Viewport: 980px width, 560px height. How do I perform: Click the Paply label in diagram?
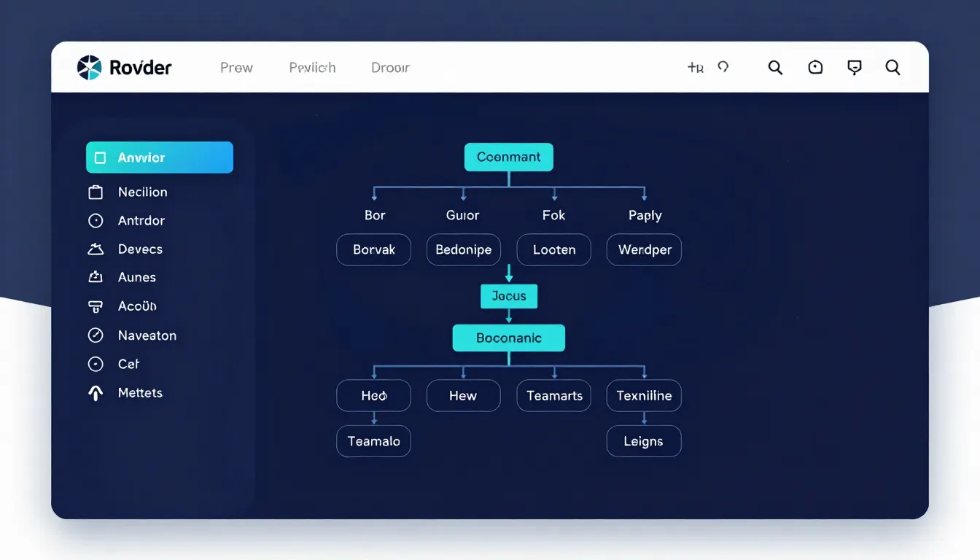[645, 216]
